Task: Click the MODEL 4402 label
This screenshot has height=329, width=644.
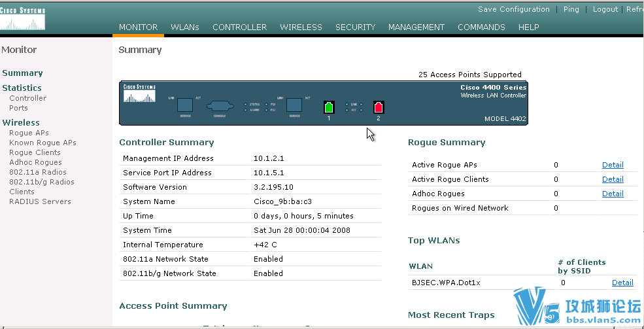Action: [505, 118]
